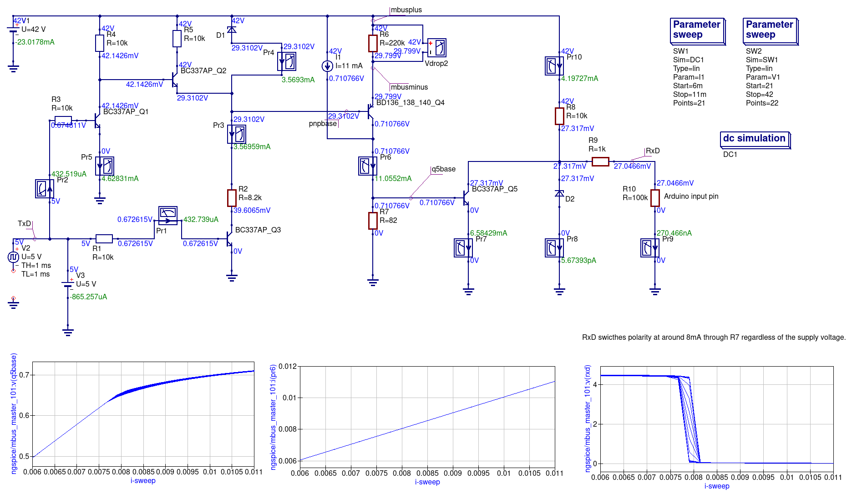Select the Pr10 current probe

(554, 66)
